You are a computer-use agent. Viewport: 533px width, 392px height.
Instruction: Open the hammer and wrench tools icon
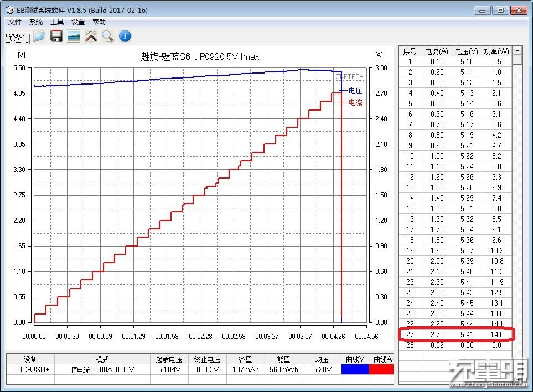(x=91, y=36)
